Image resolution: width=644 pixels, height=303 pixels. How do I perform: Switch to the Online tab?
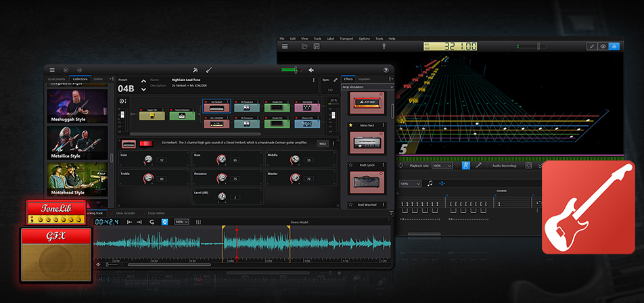(x=98, y=79)
